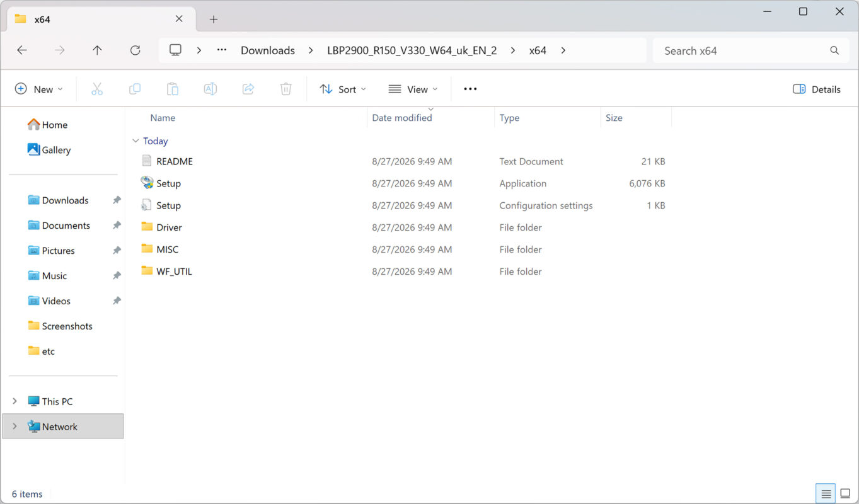Open the Sort dropdown menu
Screen dimensions: 859x504
point(343,89)
